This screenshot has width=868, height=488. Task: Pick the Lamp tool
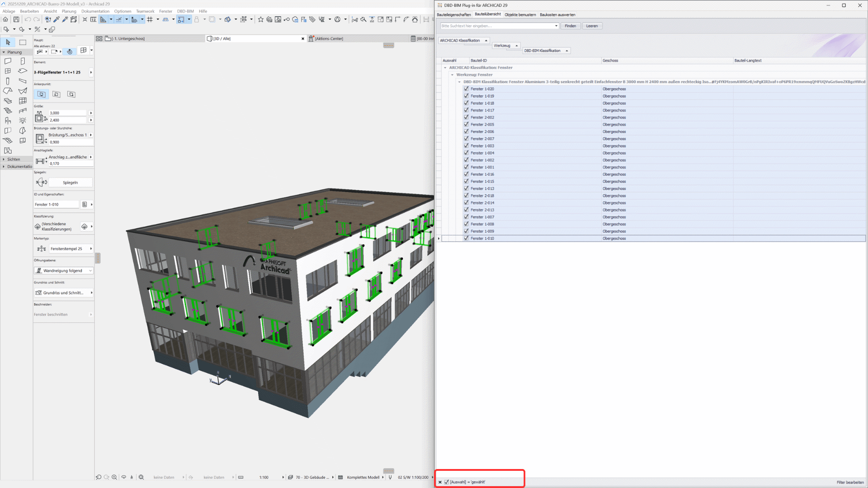23,121
